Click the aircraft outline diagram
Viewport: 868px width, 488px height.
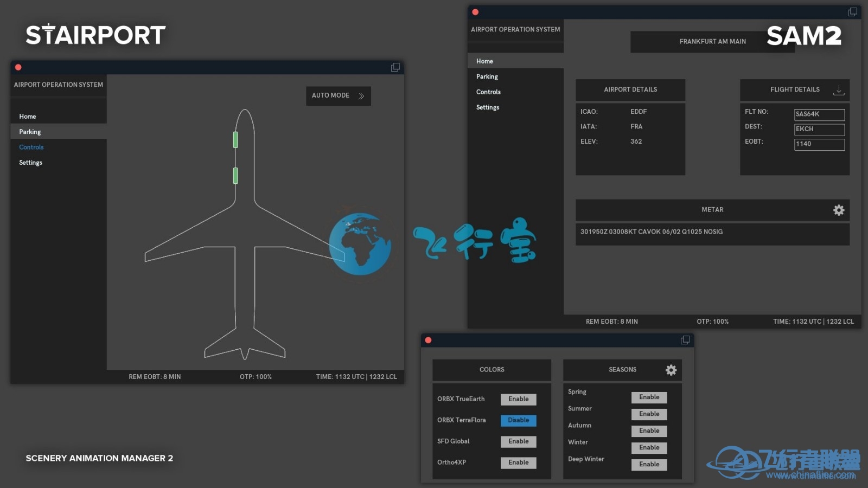point(245,234)
